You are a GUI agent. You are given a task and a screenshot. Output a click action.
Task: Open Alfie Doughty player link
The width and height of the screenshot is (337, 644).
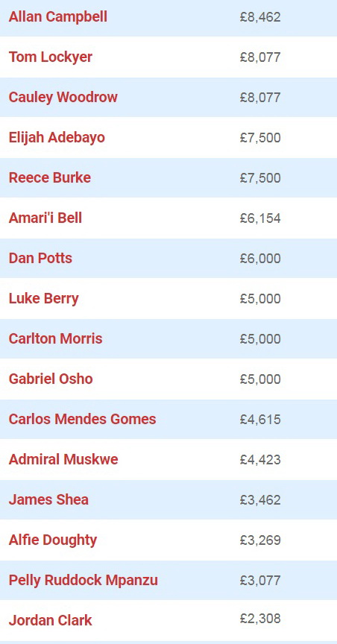pyautogui.click(x=53, y=540)
